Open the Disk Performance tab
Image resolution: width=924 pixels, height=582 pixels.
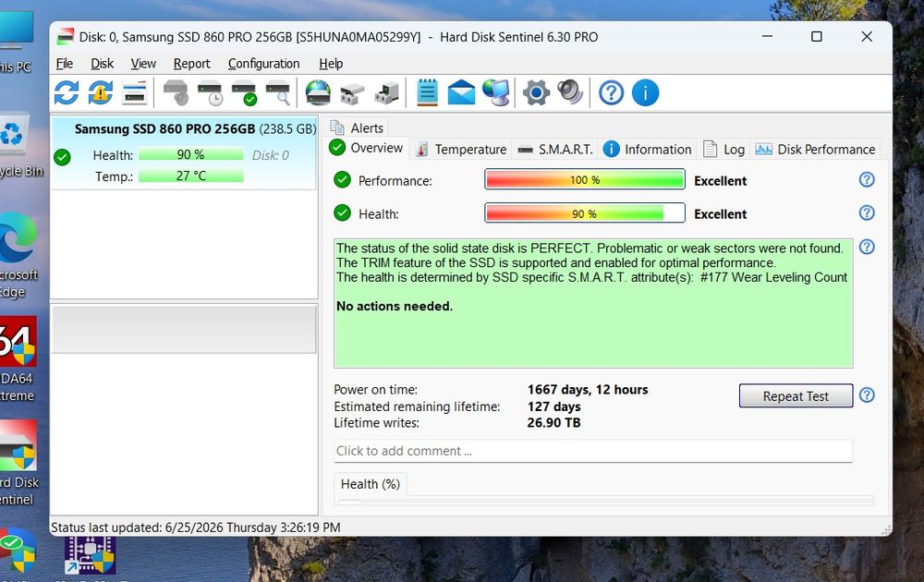pyautogui.click(x=815, y=150)
